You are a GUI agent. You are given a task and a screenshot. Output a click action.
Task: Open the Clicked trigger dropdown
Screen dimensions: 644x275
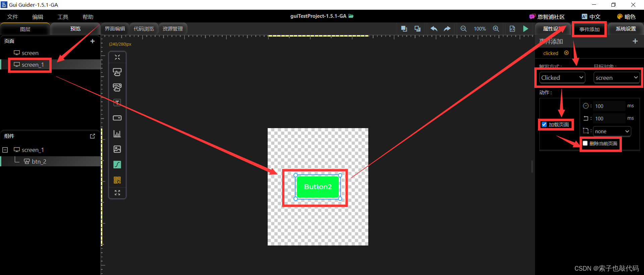click(562, 77)
